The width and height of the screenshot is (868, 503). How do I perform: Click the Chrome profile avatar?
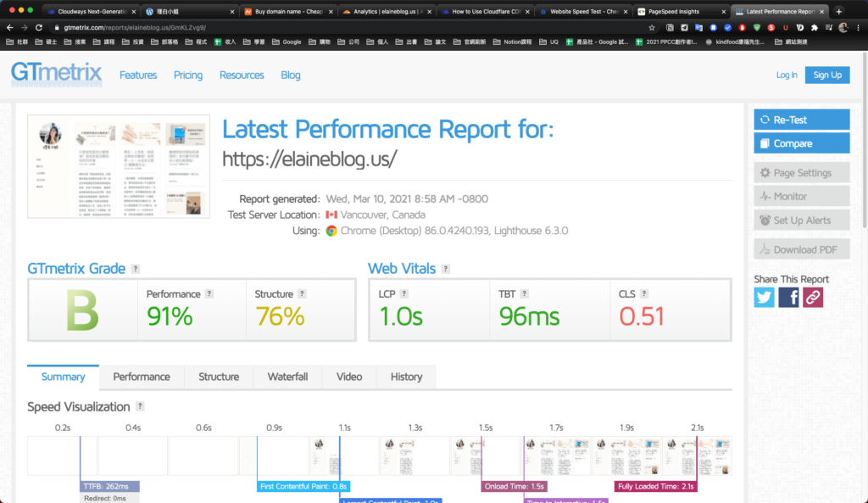(x=843, y=27)
